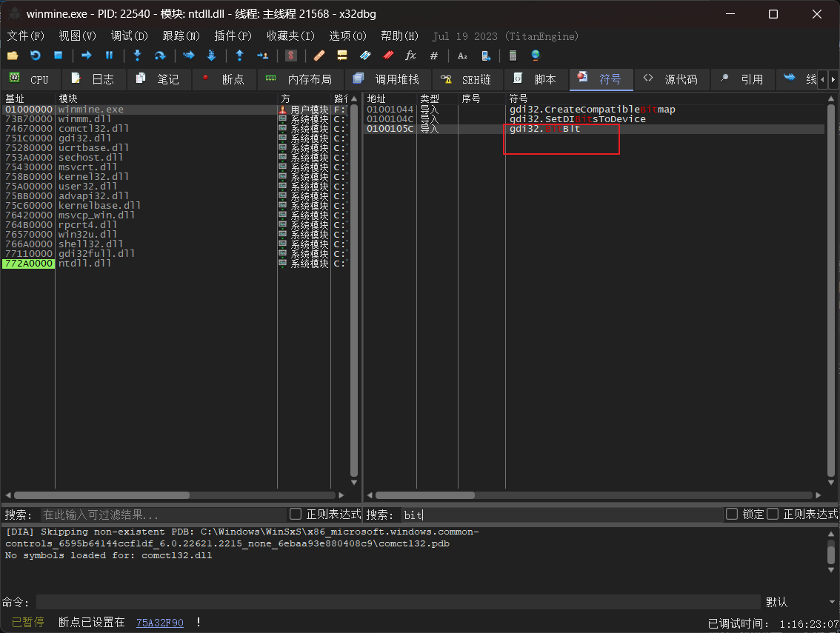The image size is (840, 633).
Task: Click the Trace into dotted-arrow icon
Action: pyautogui.click(x=189, y=56)
